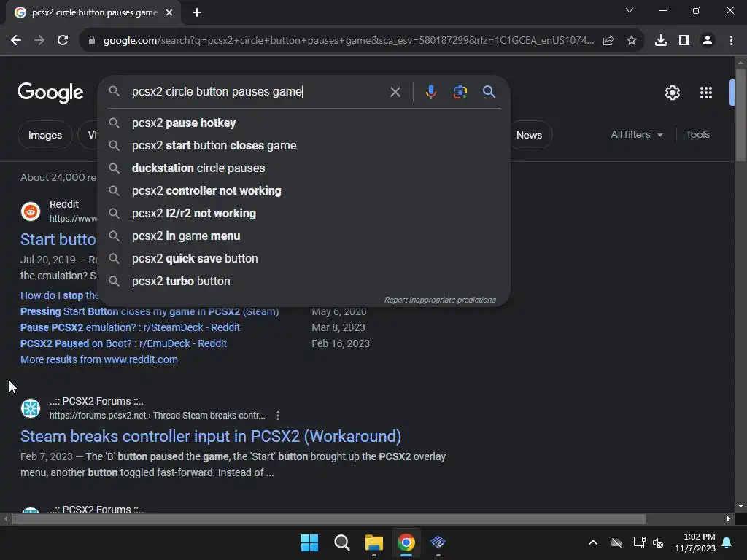
Task: Choose suggestion duckstation circle pauses
Action: [304, 168]
